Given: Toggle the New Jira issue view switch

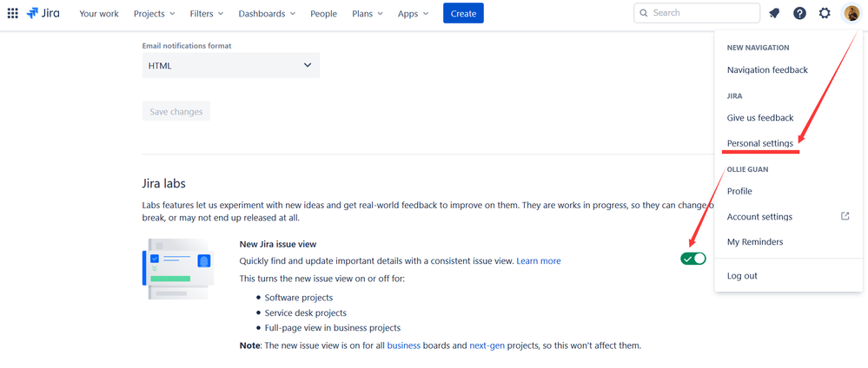Looking at the screenshot, I should [x=693, y=259].
